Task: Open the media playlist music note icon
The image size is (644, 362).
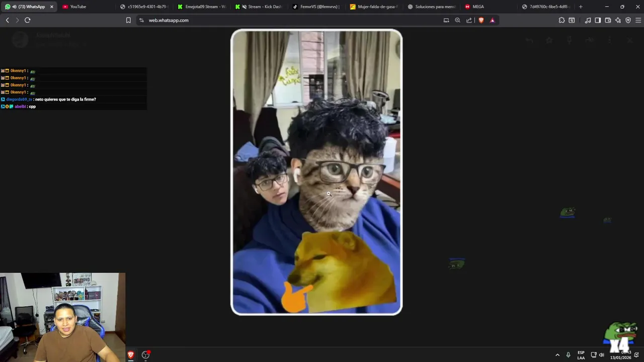Action: click(x=588, y=20)
